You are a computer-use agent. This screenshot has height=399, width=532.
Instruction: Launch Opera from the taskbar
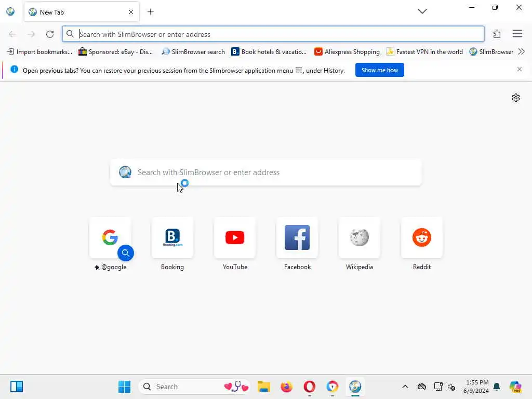pos(310,387)
